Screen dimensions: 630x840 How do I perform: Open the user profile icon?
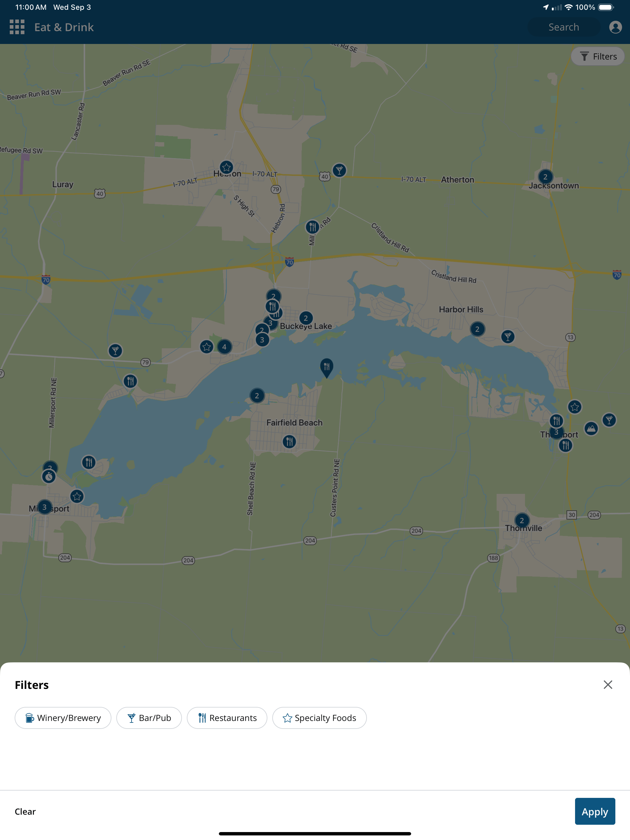tap(615, 27)
